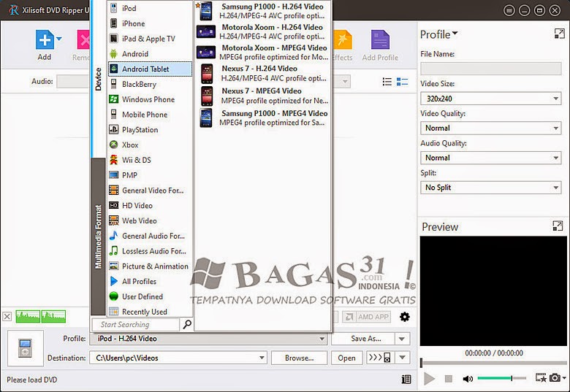Choose Samsung P1000 - H.264 Video profile

point(263,11)
